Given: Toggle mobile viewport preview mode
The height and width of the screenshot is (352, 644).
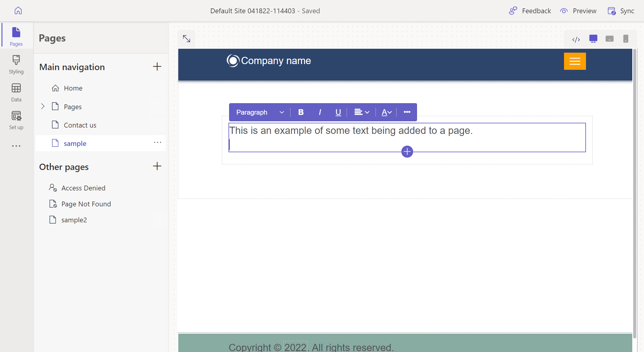Looking at the screenshot, I should pyautogui.click(x=624, y=39).
